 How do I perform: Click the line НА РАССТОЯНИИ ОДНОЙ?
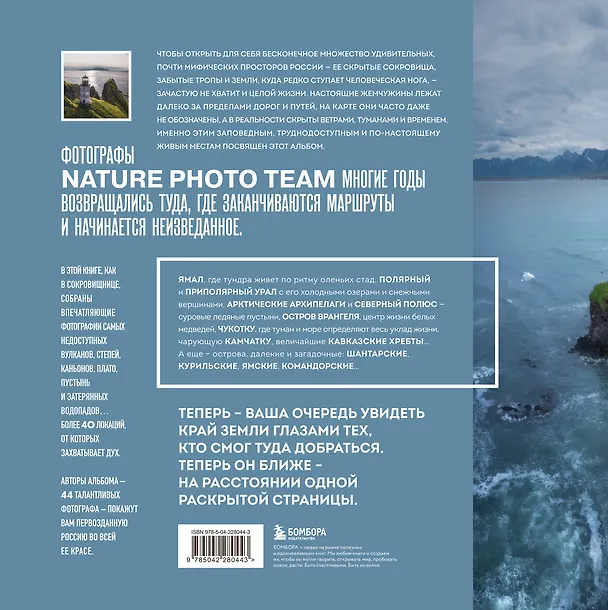268,482
